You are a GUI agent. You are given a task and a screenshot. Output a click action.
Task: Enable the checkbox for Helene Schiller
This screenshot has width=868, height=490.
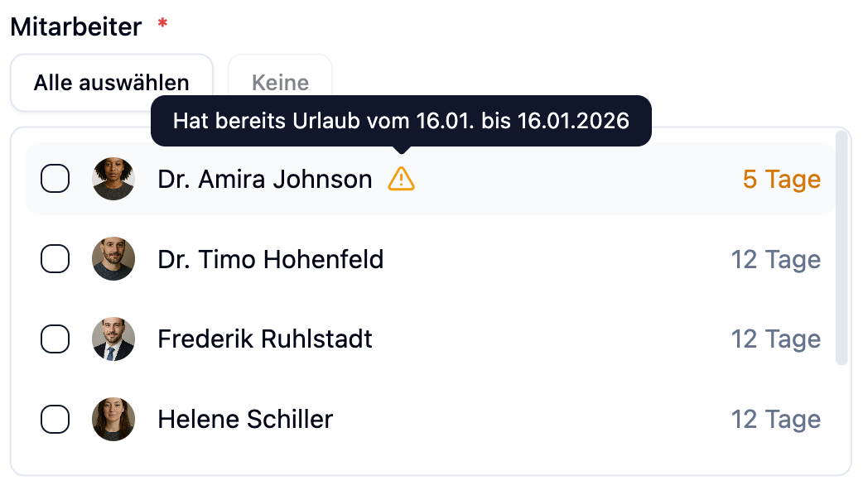pos(55,420)
